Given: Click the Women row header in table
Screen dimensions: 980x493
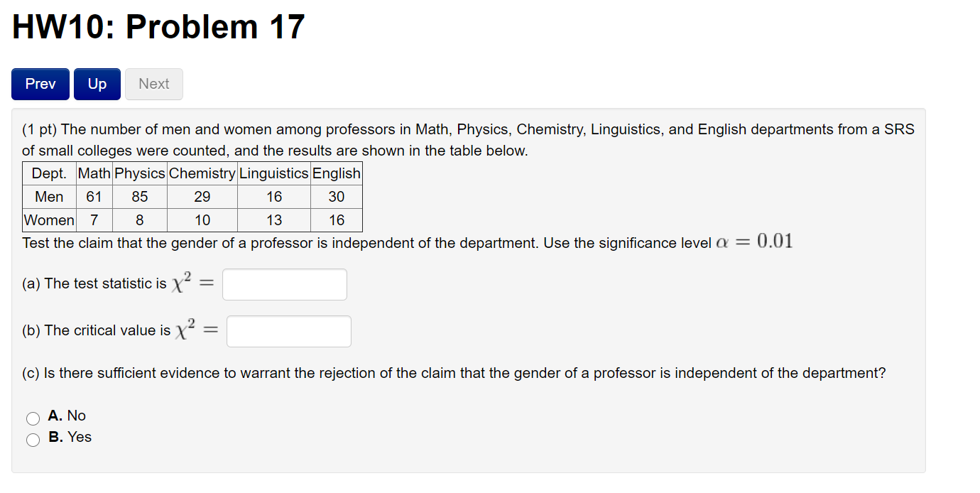Looking at the screenshot, I should tap(48, 220).
